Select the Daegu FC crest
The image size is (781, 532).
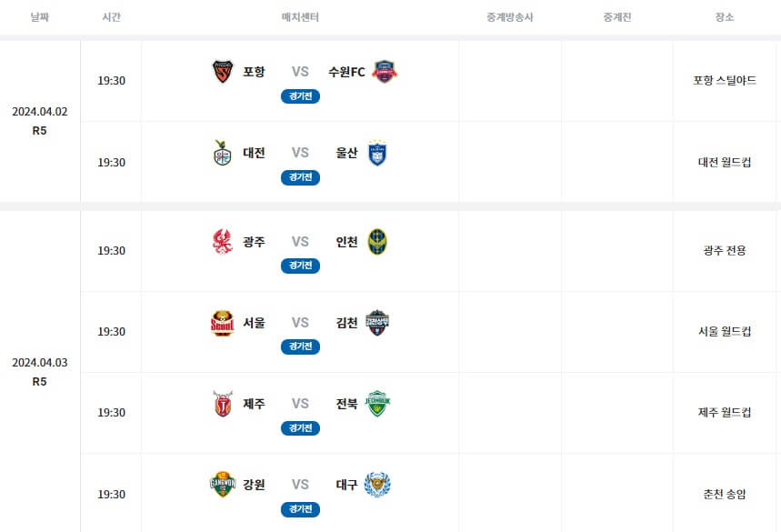click(377, 485)
